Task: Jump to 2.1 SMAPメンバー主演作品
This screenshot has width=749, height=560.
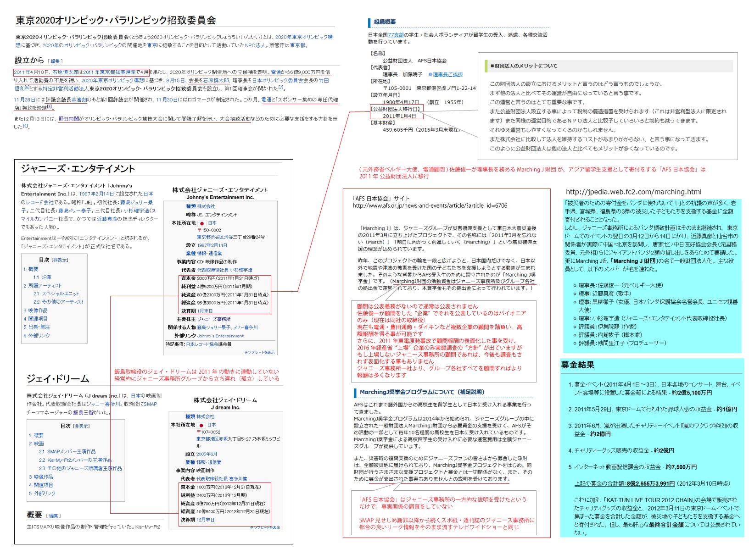Action: pos(67,452)
